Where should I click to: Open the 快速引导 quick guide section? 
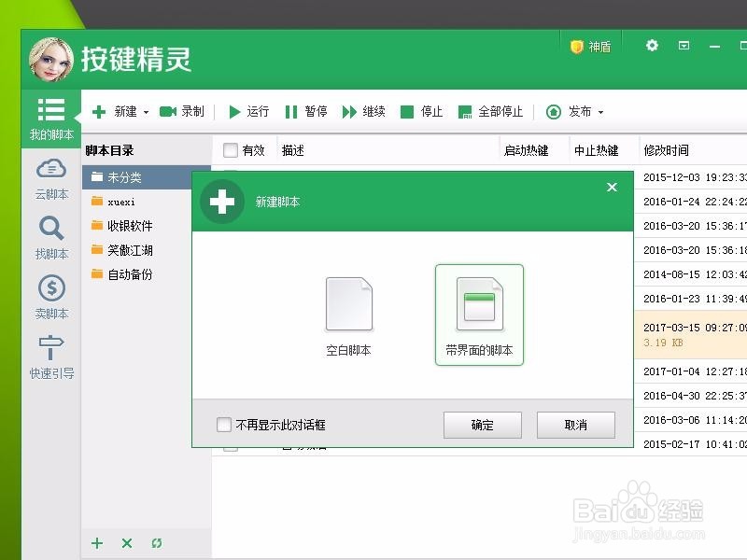pos(51,357)
